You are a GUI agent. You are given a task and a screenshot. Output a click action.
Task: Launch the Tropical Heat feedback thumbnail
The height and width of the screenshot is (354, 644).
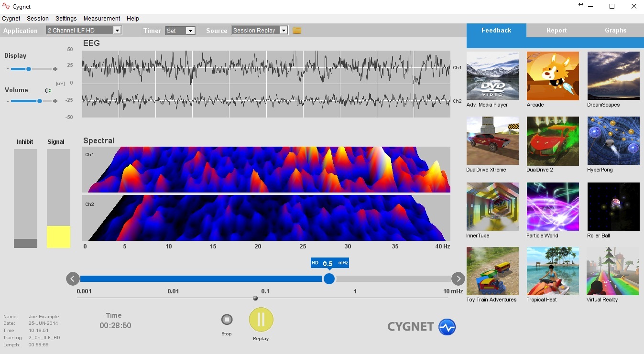553,271
